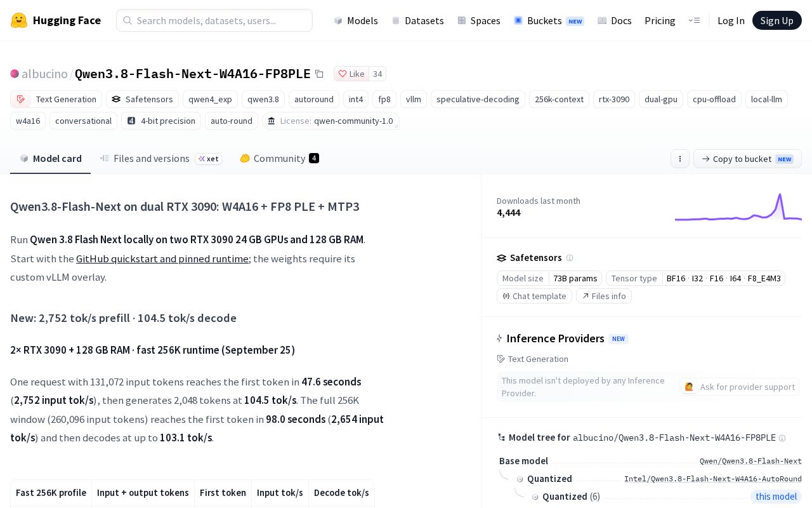Click the Hugging Face logo
The image size is (812, 508).
55,20
